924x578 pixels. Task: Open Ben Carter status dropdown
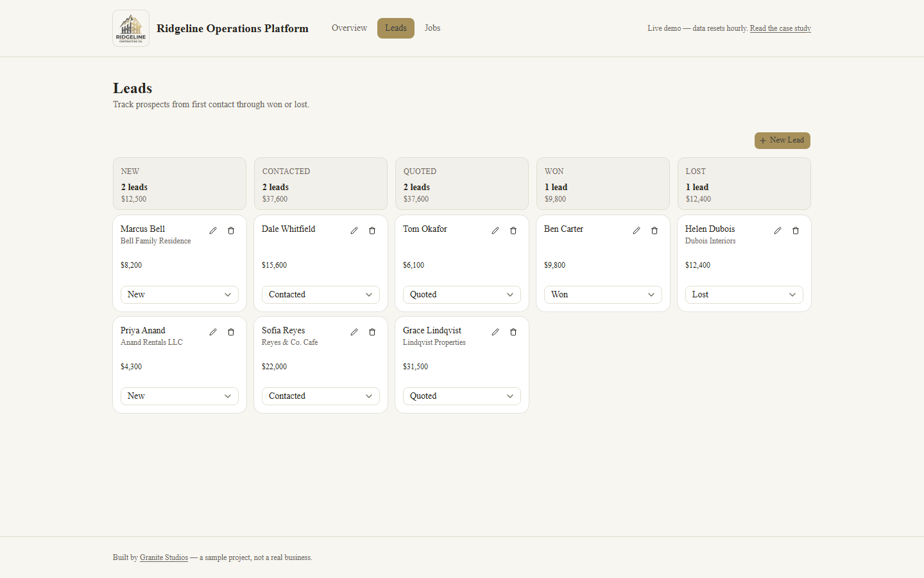(603, 295)
